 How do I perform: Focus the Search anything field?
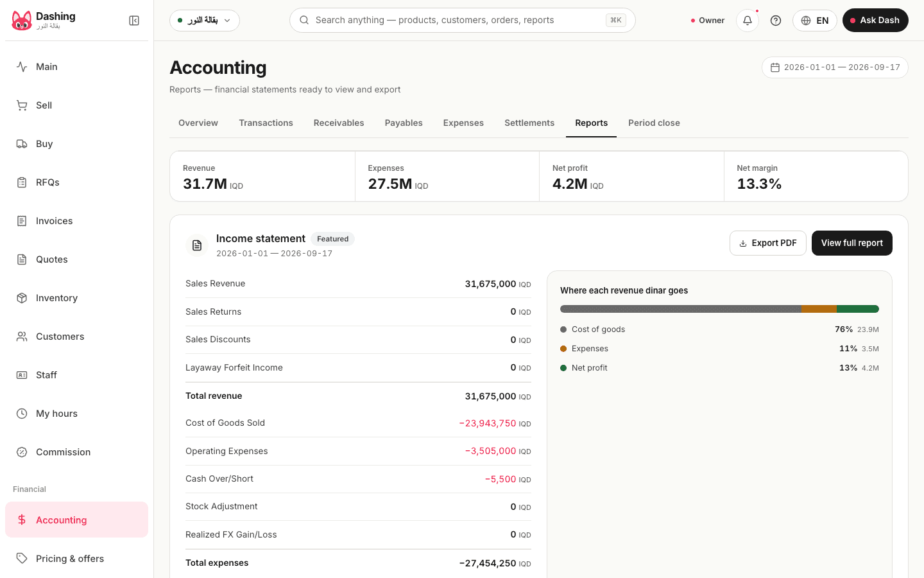pyautogui.click(x=463, y=21)
